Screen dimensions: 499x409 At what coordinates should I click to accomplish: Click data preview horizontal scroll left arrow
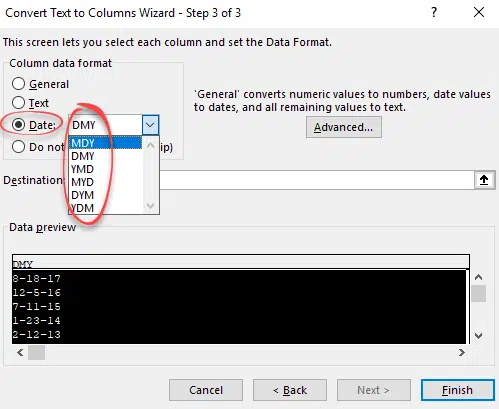[x=20, y=352]
